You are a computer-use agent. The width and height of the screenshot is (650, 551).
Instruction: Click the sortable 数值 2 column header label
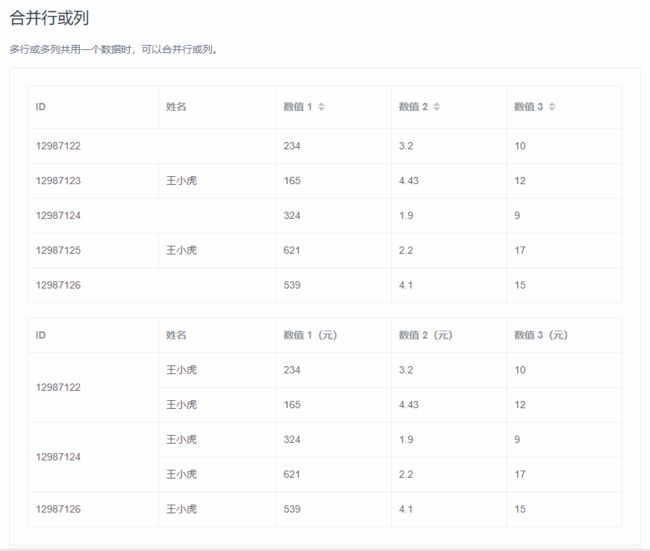(413, 107)
